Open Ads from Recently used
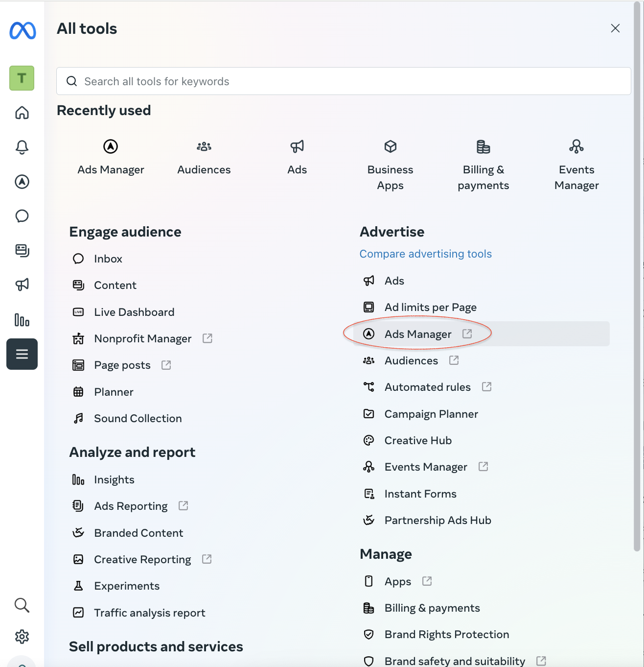This screenshot has width=644, height=667. [297, 157]
